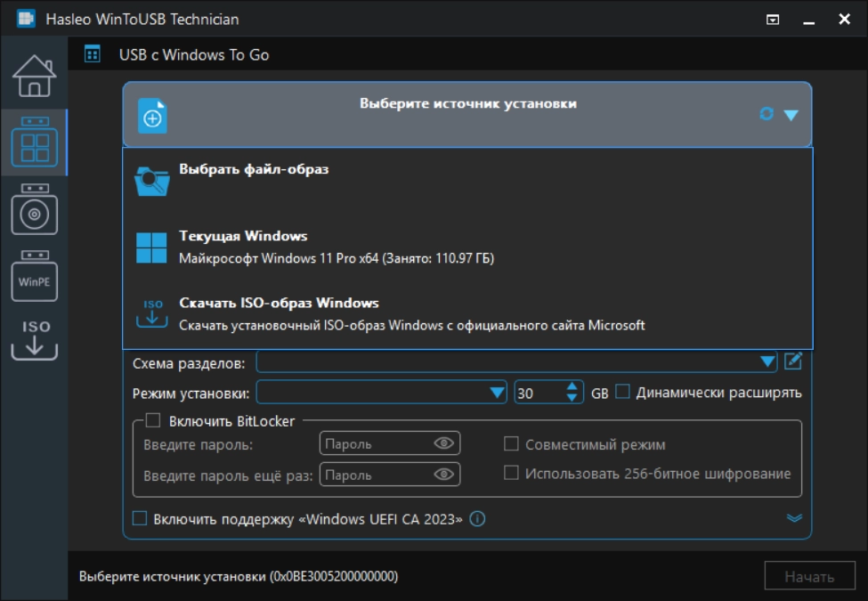Click the Windows logo icon for current Windows
This screenshot has width=868, height=601.
pos(151,248)
